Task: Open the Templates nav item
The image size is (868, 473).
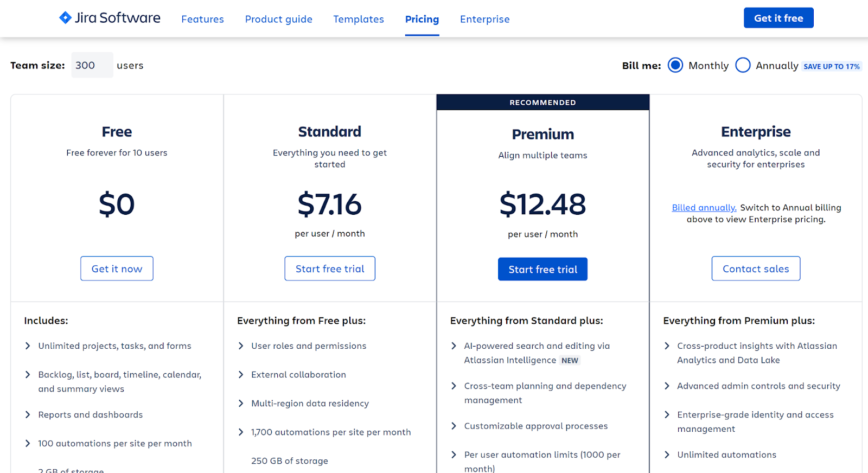Action: tap(358, 20)
